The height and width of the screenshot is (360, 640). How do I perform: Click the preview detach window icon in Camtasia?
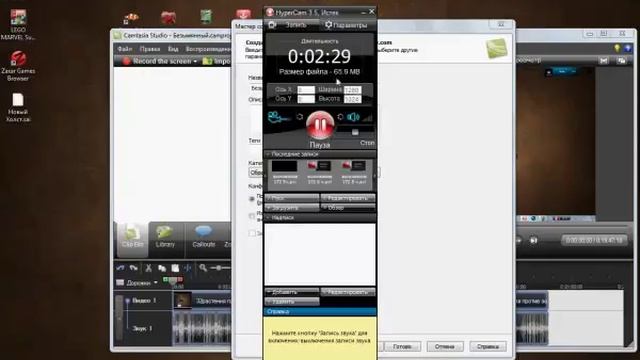(x=621, y=61)
